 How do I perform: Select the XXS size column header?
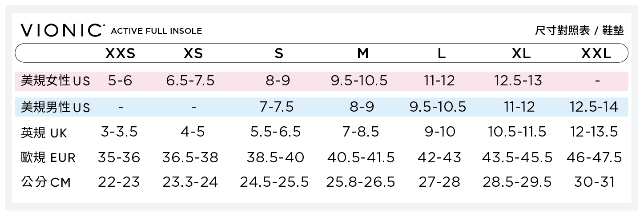[x=120, y=54]
